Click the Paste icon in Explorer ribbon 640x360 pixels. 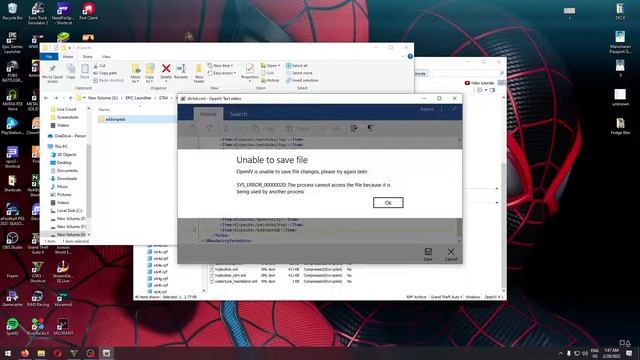coord(84,72)
